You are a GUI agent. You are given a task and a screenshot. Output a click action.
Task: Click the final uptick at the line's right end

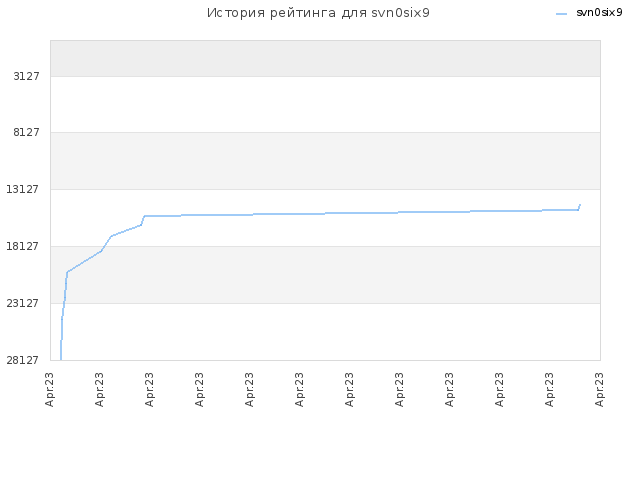[579, 207]
